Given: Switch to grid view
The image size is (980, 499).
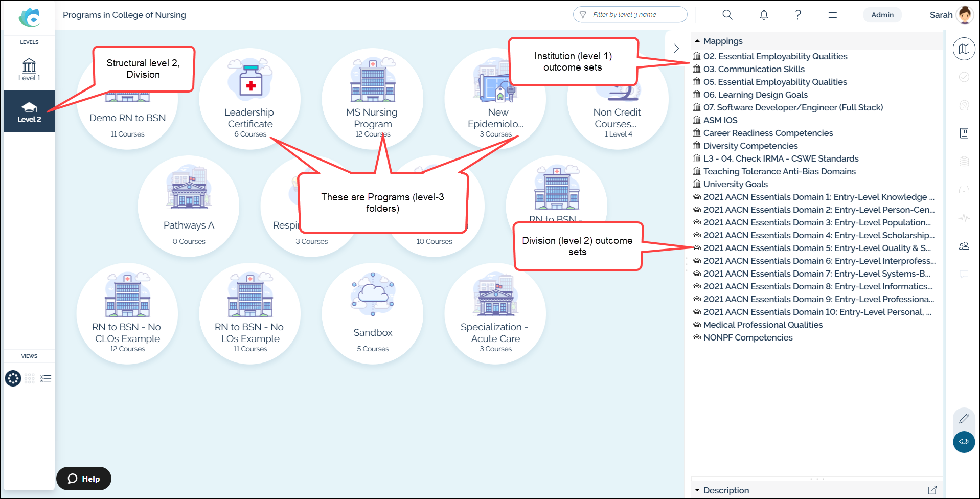Looking at the screenshot, I should (30, 378).
